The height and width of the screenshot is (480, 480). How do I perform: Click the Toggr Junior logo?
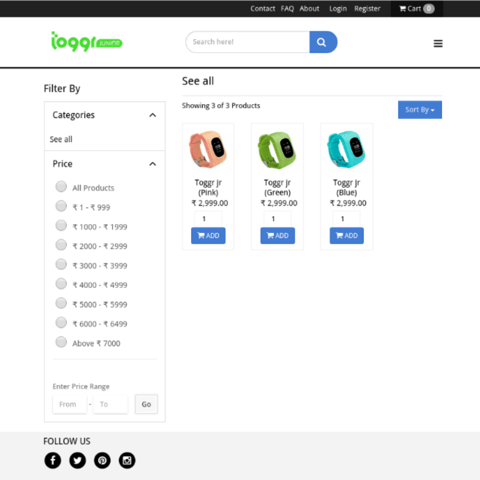tap(87, 42)
